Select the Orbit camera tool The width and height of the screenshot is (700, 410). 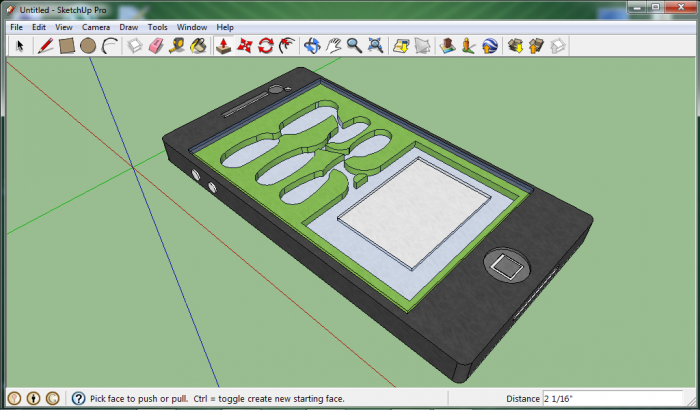(x=312, y=46)
